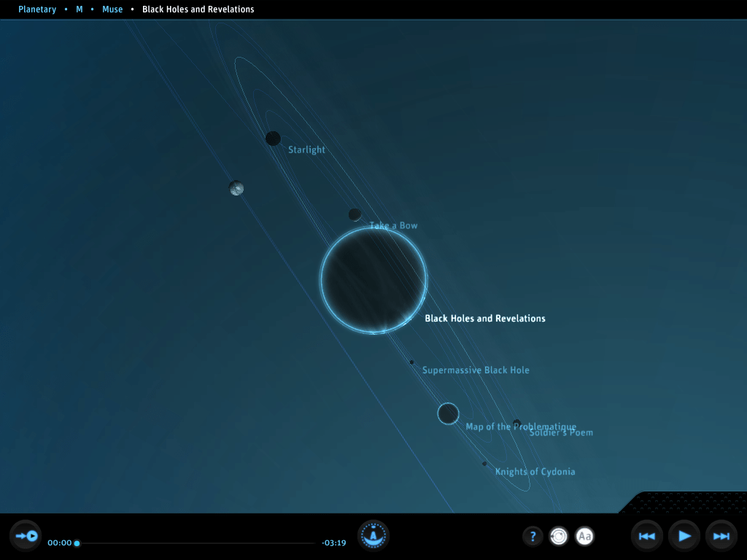Image resolution: width=747 pixels, height=560 pixels.
Task: Click the Starlight track label
Action: coord(306,149)
